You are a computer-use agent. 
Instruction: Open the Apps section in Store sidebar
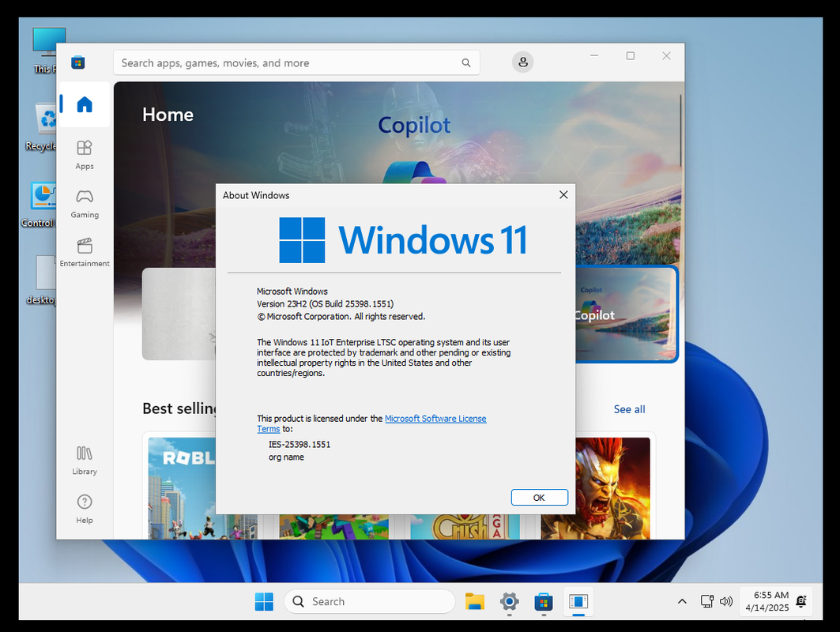[x=84, y=155]
